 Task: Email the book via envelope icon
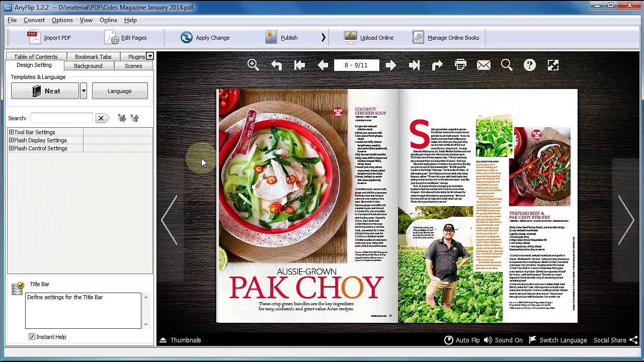pos(484,65)
